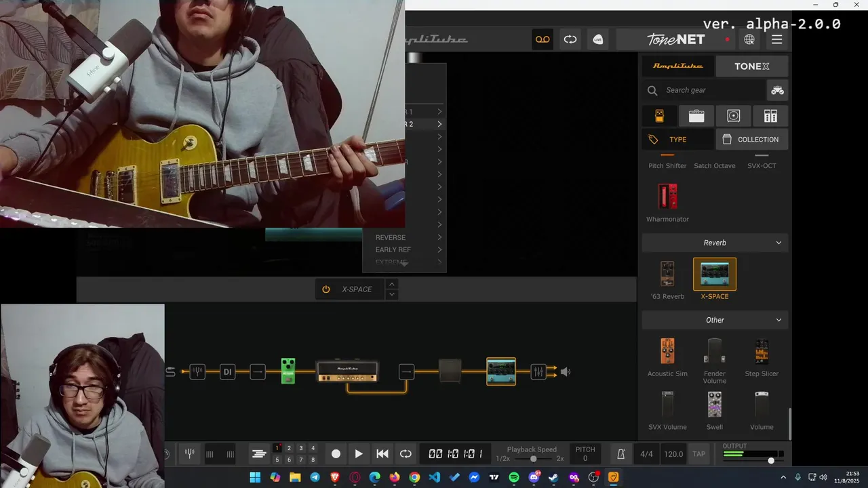The width and height of the screenshot is (868, 488).
Task: Collapse the Other section
Action: coord(778,320)
